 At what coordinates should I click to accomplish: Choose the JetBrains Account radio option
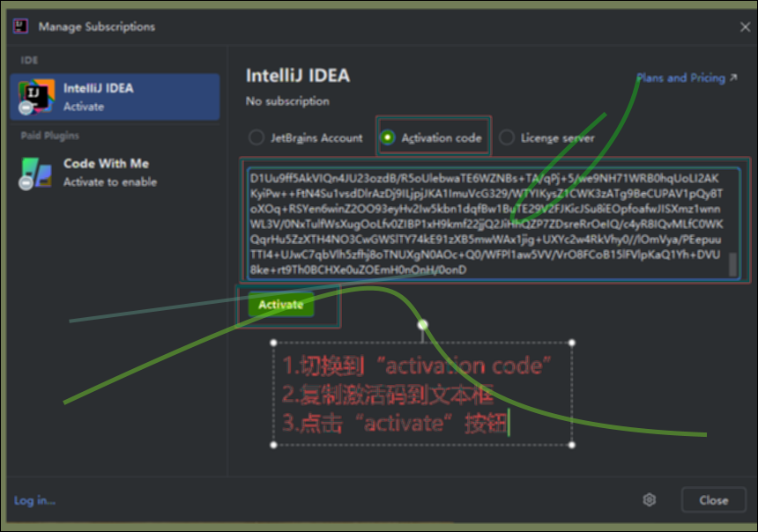pyautogui.click(x=306, y=138)
